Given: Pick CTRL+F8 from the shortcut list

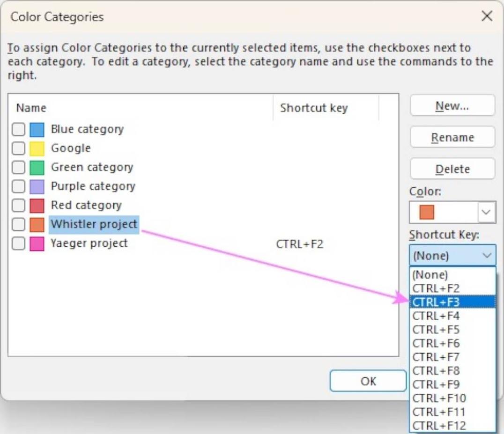Looking at the screenshot, I should click(452, 371).
